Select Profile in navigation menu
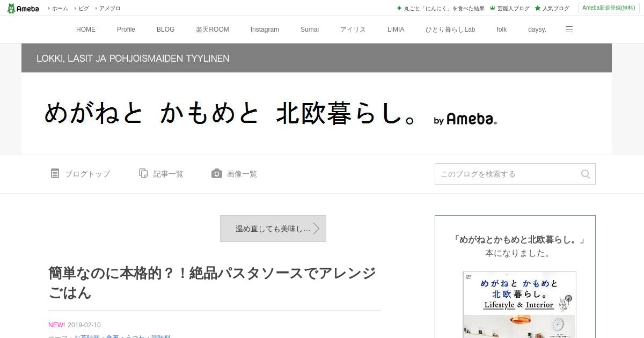 126,30
